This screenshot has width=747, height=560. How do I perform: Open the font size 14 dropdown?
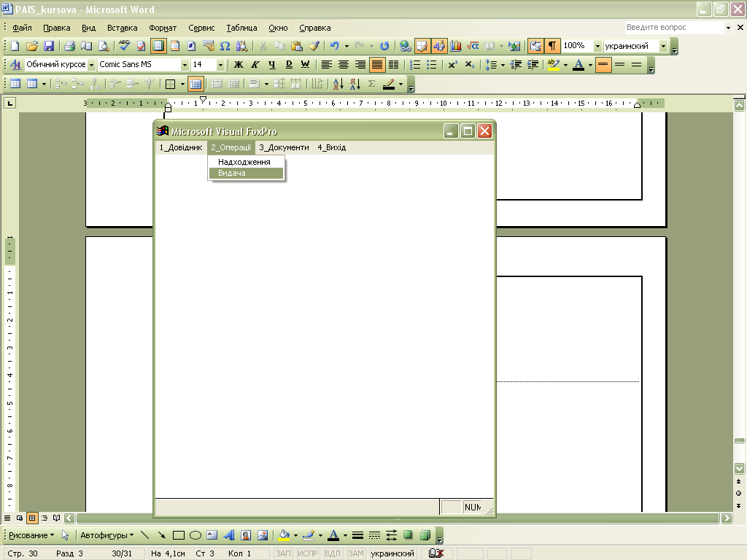coord(220,65)
